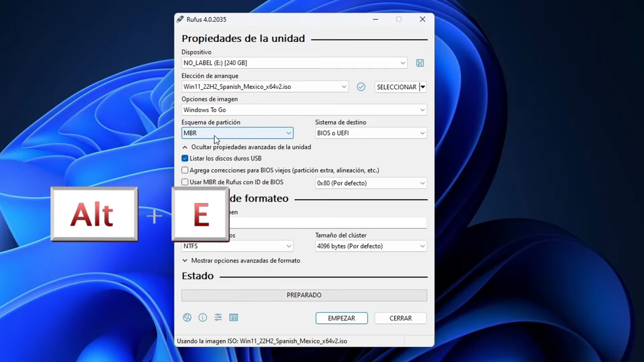Image resolution: width=644 pixels, height=362 pixels.
Task: Click the save drive snapshot floppy icon
Action: coord(420,62)
